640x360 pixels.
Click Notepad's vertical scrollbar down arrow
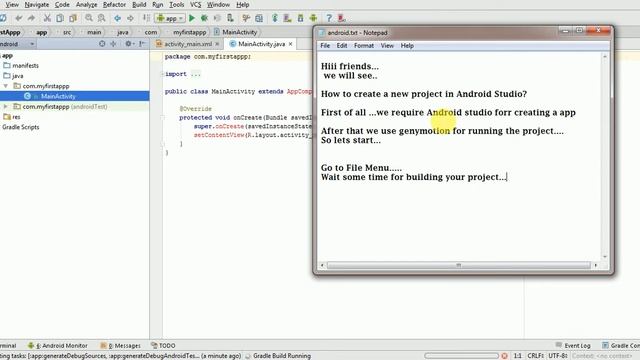coord(604,257)
